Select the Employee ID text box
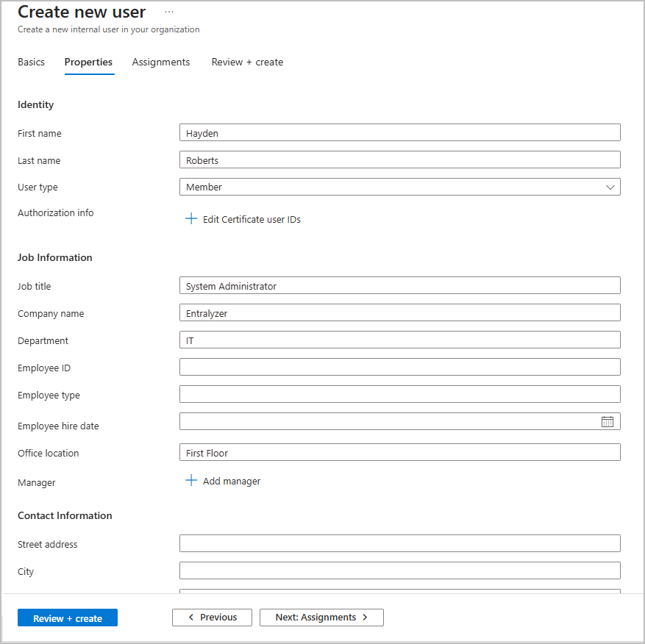Viewport: 645px width, 644px height. click(x=399, y=368)
